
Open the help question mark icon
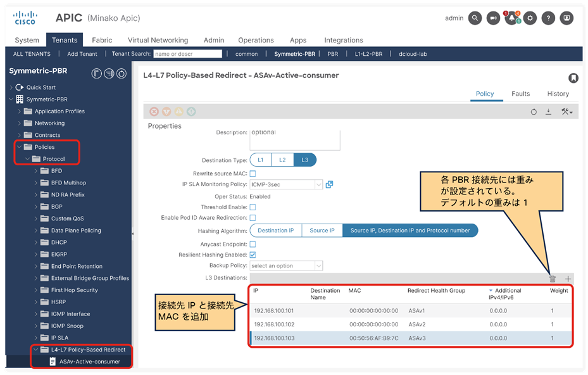tap(548, 18)
